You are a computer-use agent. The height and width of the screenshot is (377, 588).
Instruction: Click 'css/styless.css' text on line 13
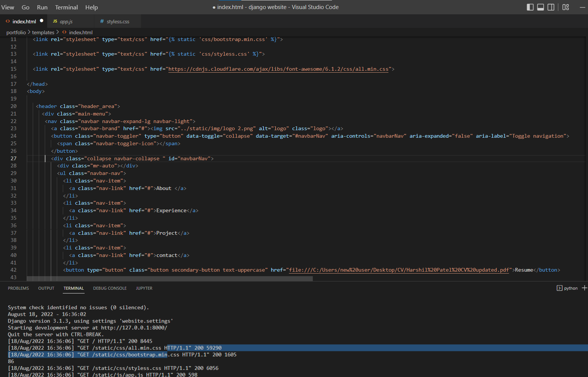click(x=224, y=54)
